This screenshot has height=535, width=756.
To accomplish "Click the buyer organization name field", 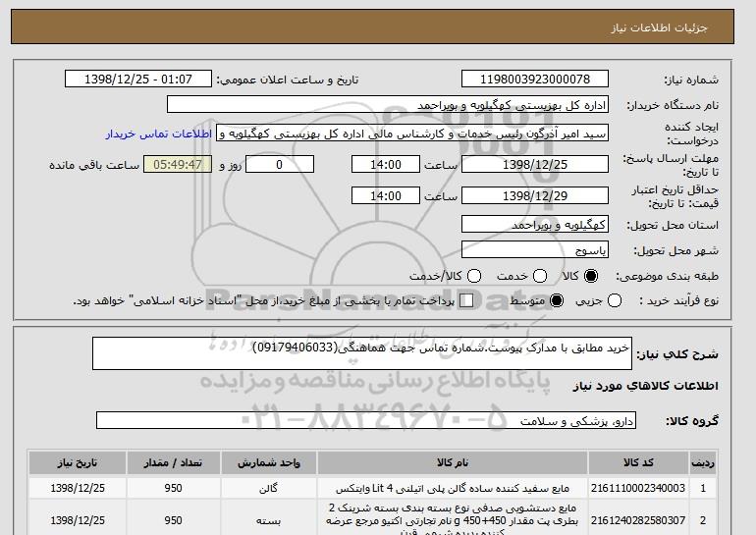I will click(388, 105).
